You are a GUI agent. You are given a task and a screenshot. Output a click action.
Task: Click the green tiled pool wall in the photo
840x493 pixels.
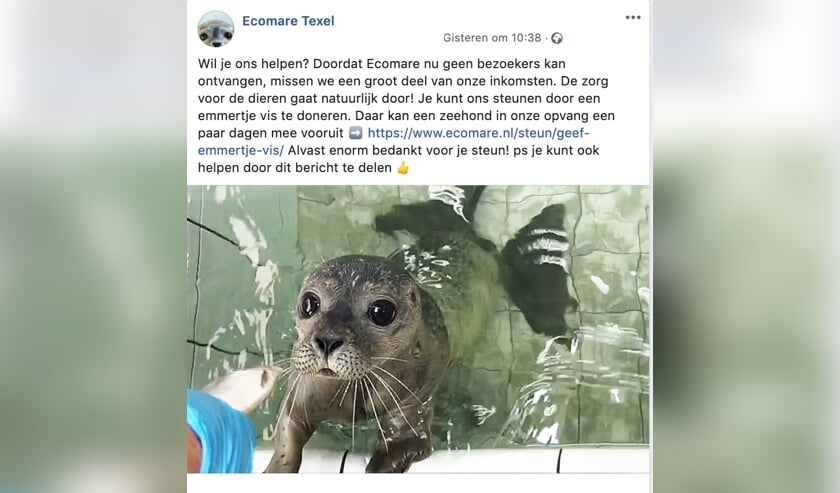tap(611, 241)
